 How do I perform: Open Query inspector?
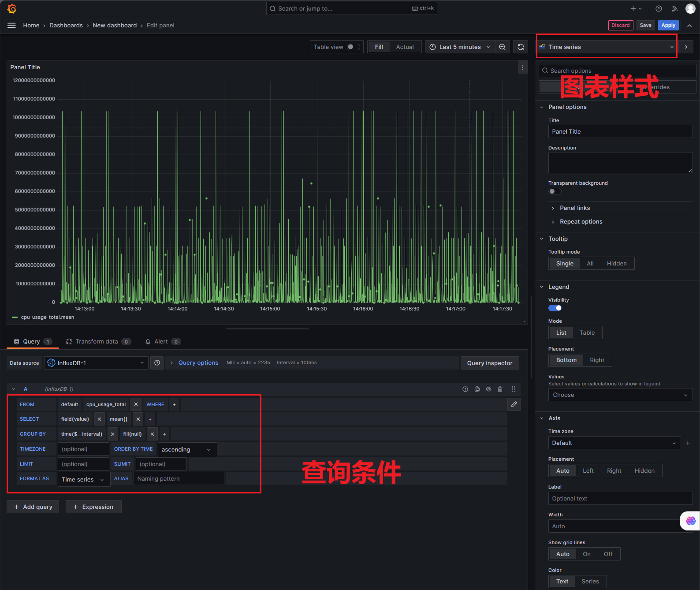pyautogui.click(x=489, y=363)
